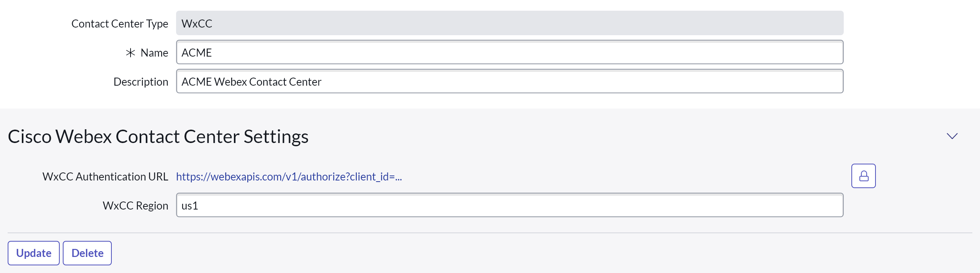Viewport: 980px width, 273px height.
Task: Collapse the Cisco Webex Contact Center Settings section
Action: point(952,136)
